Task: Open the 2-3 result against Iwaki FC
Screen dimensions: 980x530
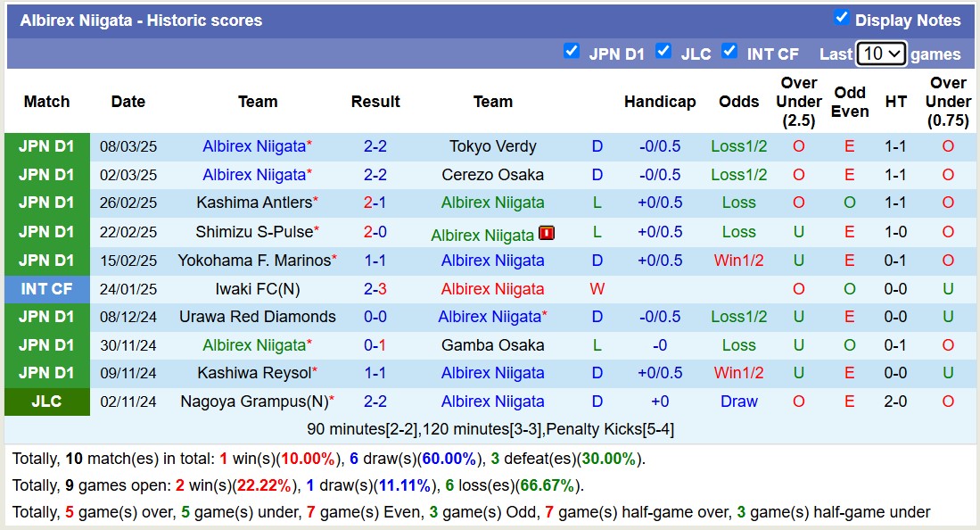Action: 375,289
